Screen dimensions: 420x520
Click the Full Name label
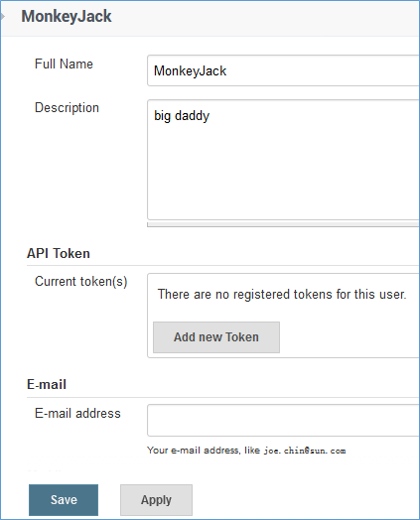tap(64, 64)
